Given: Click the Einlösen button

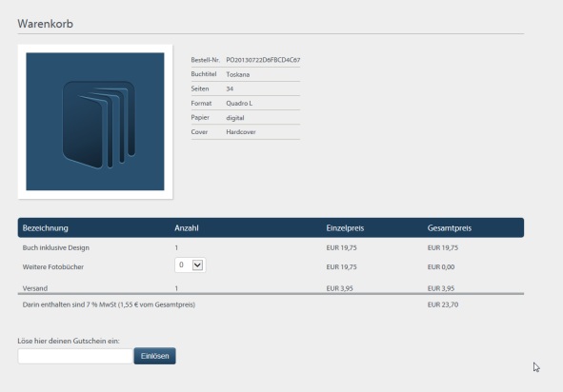Looking at the screenshot, I should pyautogui.click(x=154, y=356).
